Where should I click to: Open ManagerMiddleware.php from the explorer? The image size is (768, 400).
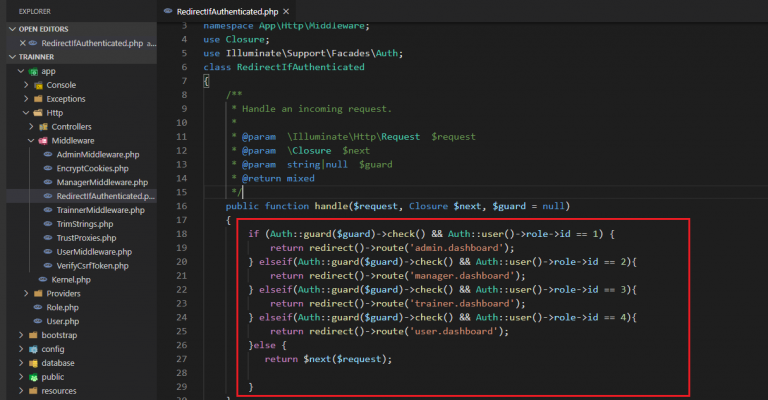tap(102, 182)
